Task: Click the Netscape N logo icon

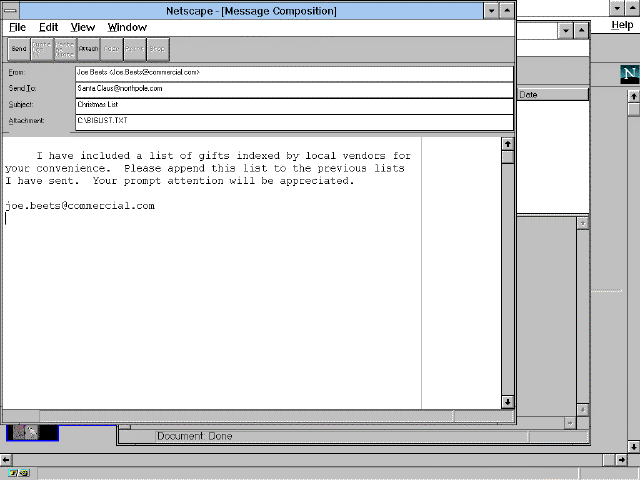Action: click(630, 74)
